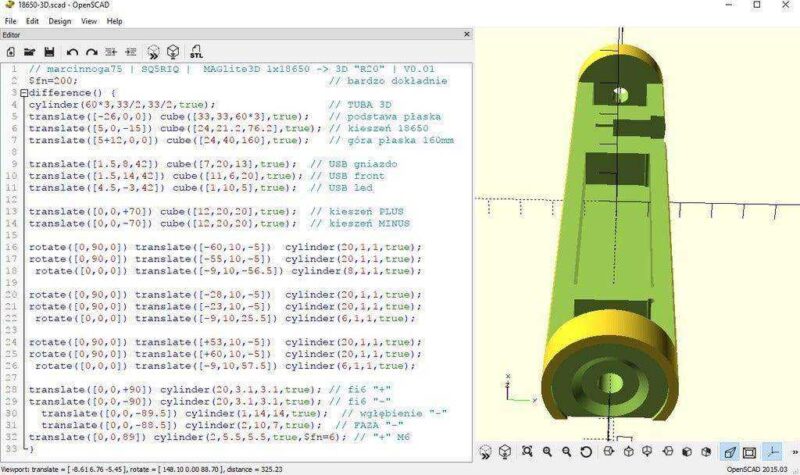Click the Viewport translate status bar text

click(142, 469)
